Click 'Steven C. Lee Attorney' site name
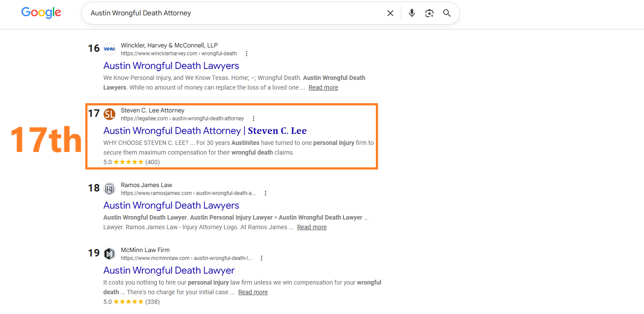 click(x=153, y=110)
